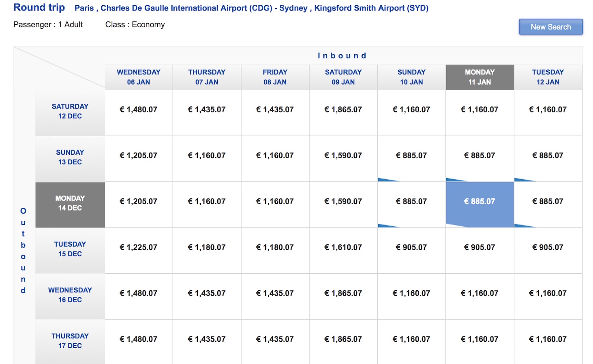Select Saturday 09 Jan inbound column header

coord(343,77)
